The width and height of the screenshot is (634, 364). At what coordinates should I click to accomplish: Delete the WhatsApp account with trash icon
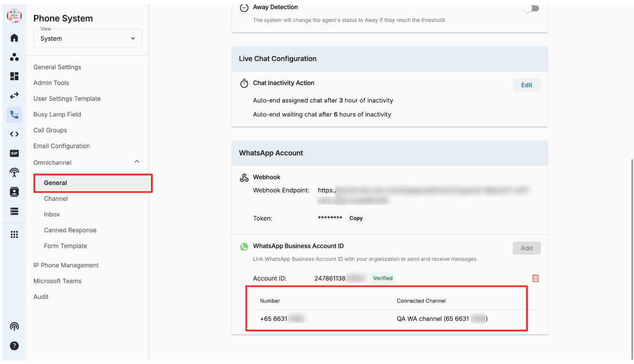click(535, 278)
